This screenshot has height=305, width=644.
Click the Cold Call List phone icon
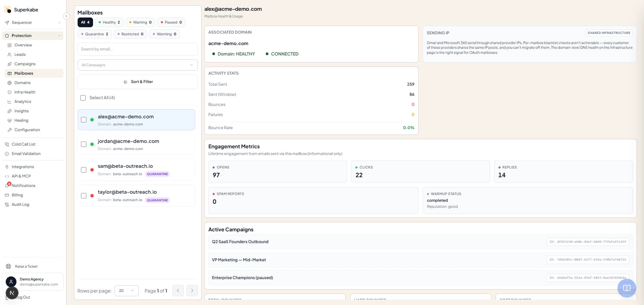(x=7, y=144)
